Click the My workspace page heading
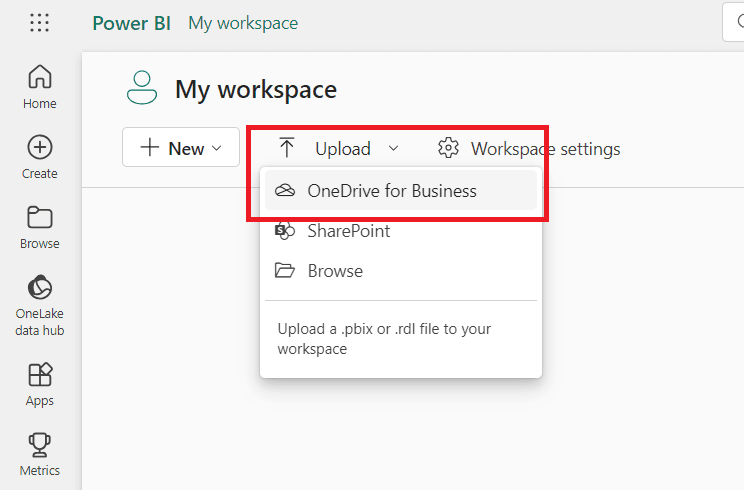 (x=256, y=89)
